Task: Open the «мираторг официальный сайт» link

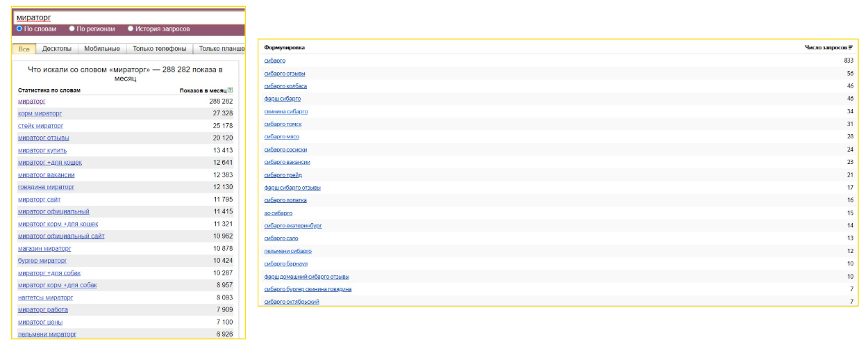Action: [x=61, y=236]
